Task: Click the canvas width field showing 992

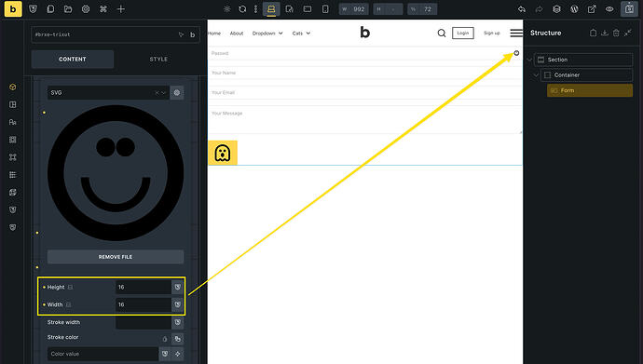Action: [353, 9]
